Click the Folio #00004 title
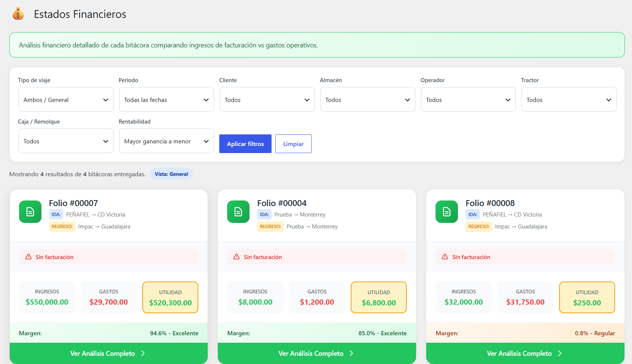Screen dimensions: 632x364 [282, 203]
